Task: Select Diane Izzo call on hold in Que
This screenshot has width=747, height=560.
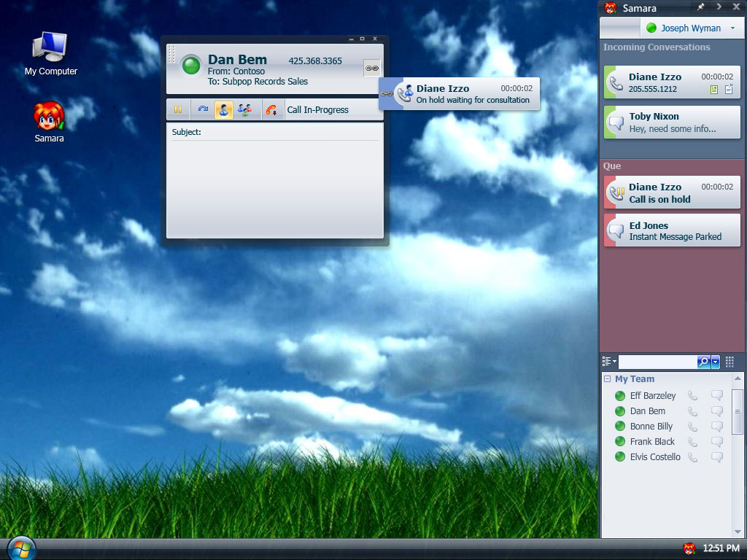Action: tap(672, 192)
